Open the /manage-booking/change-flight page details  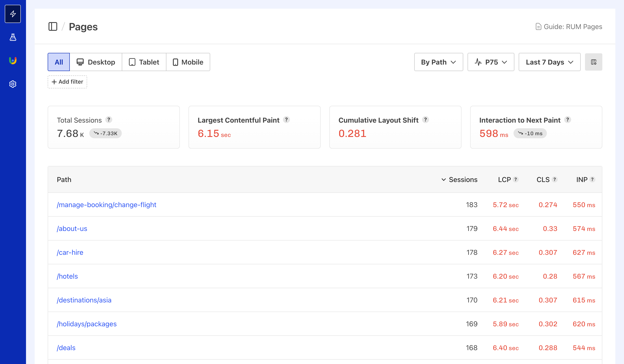pos(106,205)
